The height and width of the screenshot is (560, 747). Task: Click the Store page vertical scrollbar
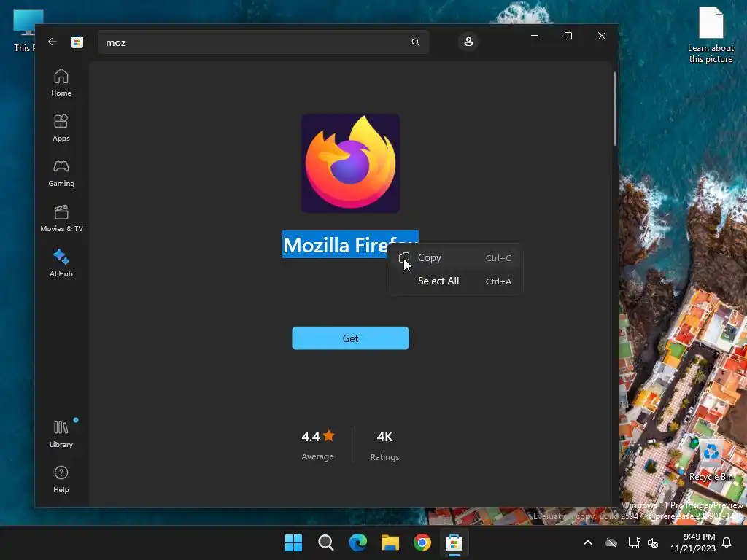(x=614, y=109)
